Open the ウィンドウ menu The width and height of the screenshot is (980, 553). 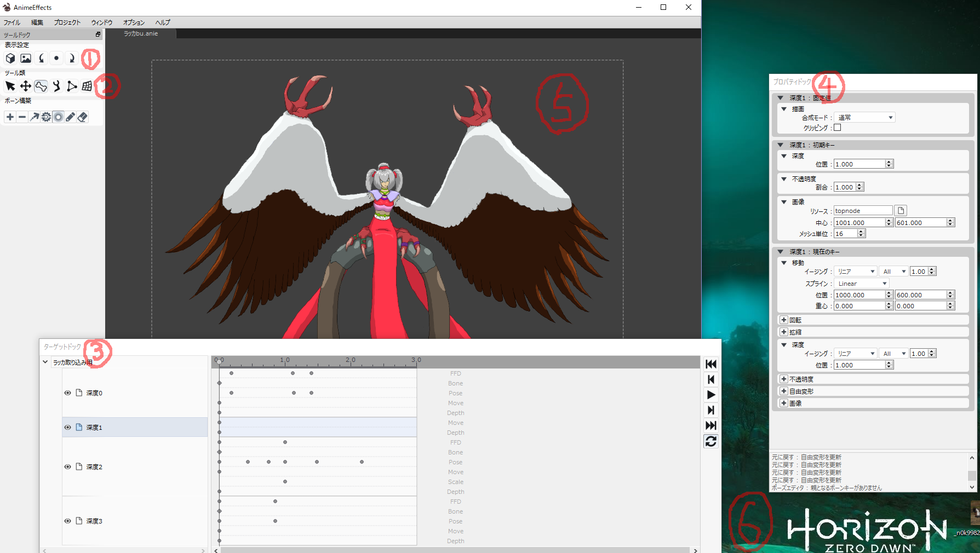pyautogui.click(x=102, y=22)
